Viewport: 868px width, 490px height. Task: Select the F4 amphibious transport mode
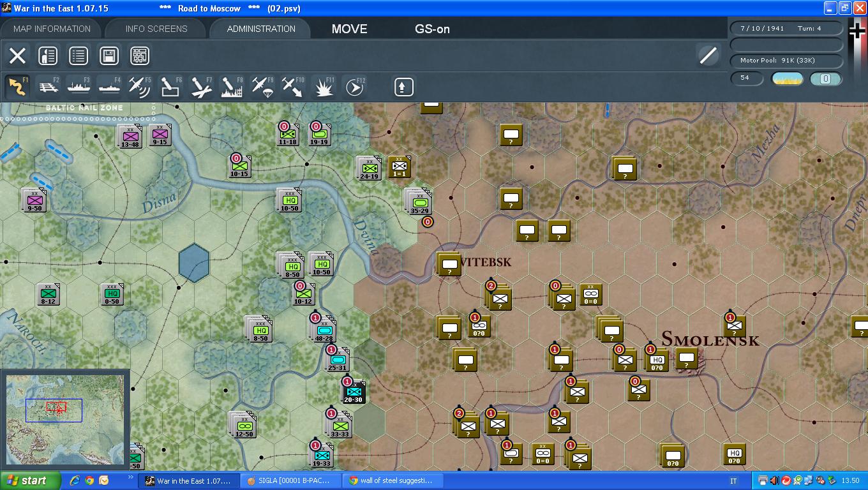click(x=109, y=86)
